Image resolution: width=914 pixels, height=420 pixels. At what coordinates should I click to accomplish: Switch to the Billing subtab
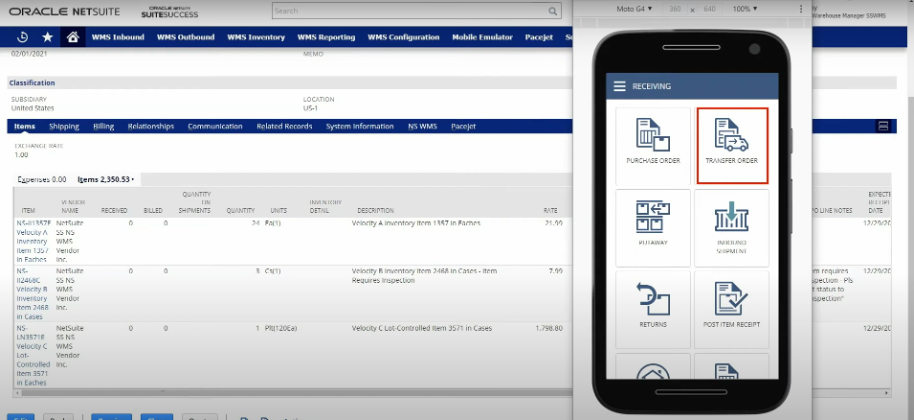click(x=104, y=126)
